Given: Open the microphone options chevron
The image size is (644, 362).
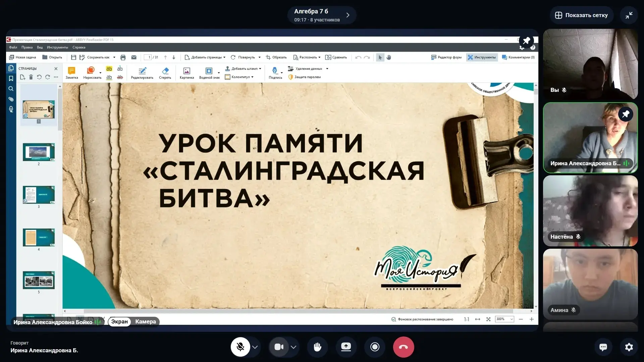Looking at the screenshot, I should 255,347.
